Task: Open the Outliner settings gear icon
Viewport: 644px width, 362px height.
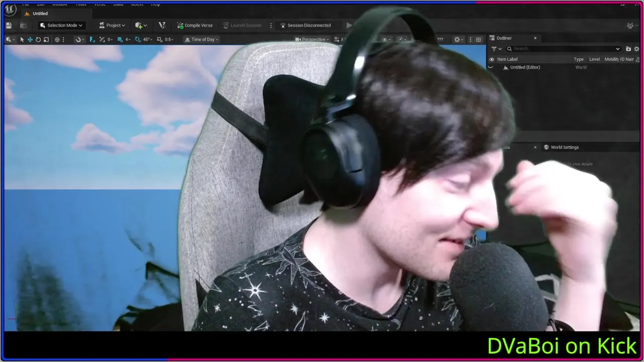Action: click(636, 49)
